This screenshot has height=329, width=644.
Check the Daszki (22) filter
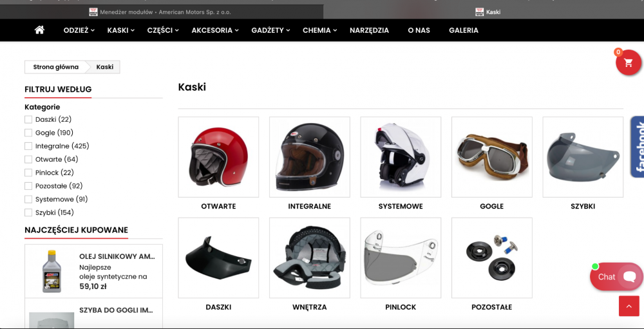pos(28,120)
